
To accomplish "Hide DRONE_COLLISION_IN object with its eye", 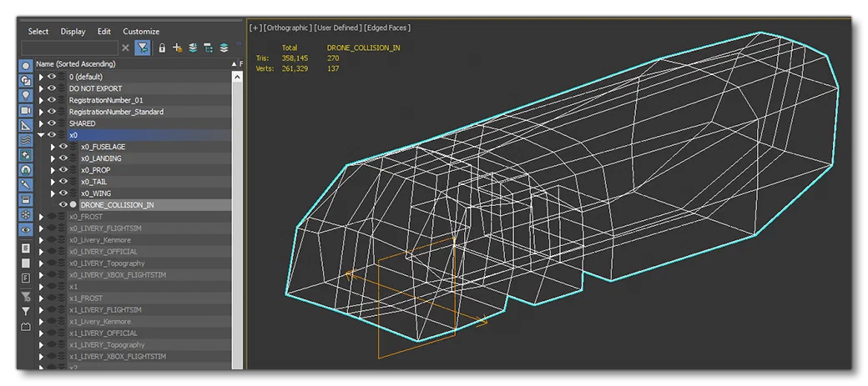I will coord(63,204).
